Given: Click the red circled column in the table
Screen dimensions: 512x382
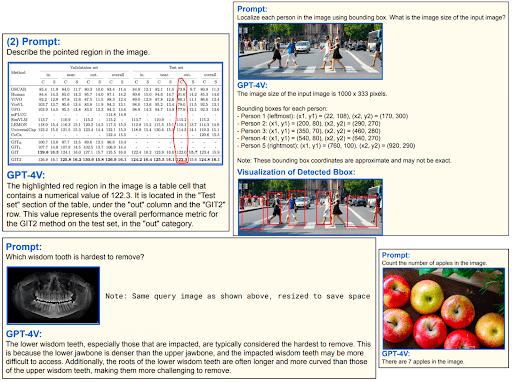Looking at the screenshot, I should (x=181, y=121).
